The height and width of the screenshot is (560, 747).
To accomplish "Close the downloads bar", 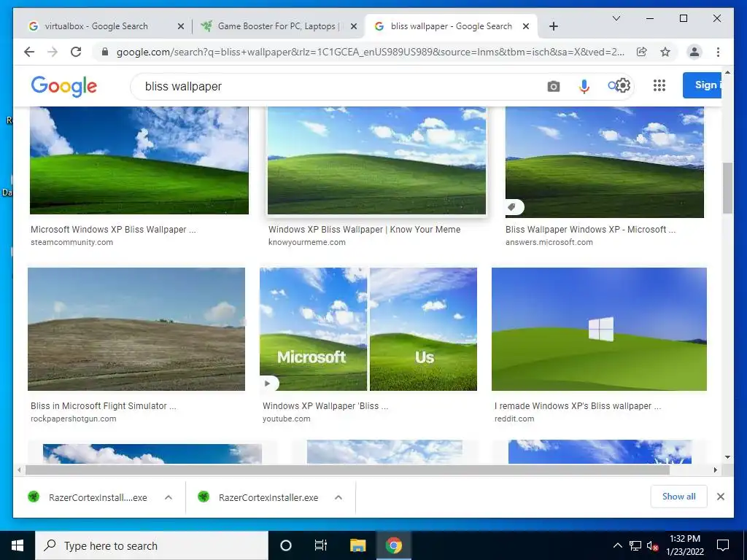I will coord(721,497).
